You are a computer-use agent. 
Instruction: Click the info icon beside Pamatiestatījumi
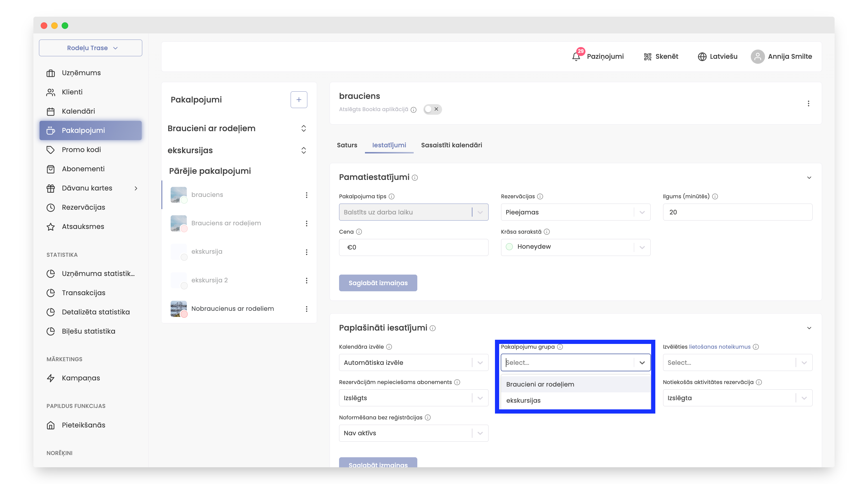415,178
